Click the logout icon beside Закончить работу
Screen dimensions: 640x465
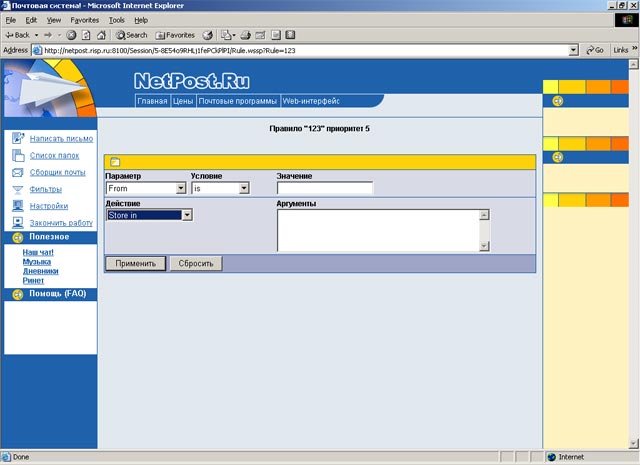click(x=18, y=222)
